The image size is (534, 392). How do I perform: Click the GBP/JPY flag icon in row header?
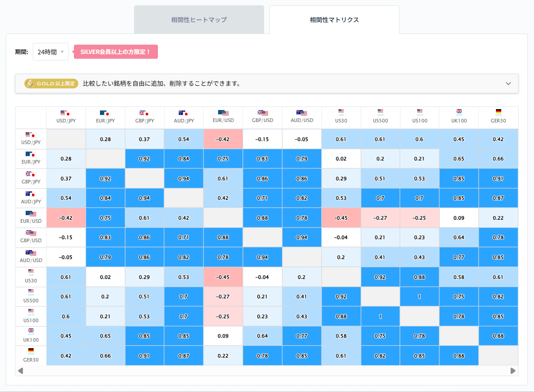click(x=31, y=175)
